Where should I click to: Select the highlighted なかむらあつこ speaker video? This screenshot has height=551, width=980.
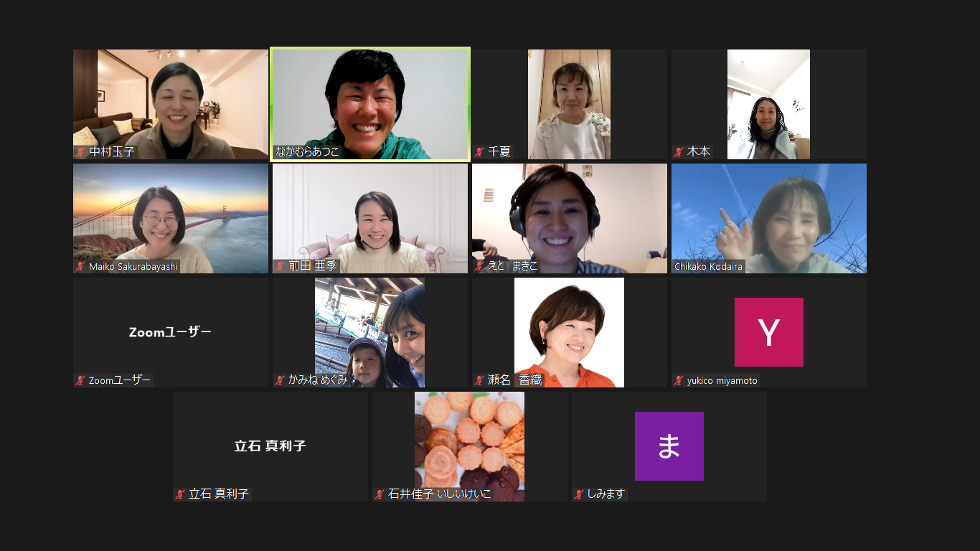click(370, 104)
